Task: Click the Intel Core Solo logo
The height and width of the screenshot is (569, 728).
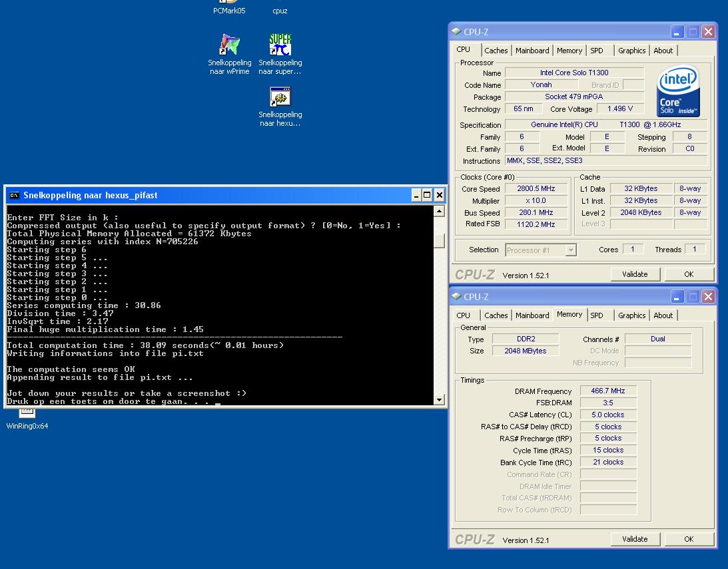Action: pos(678,91)
